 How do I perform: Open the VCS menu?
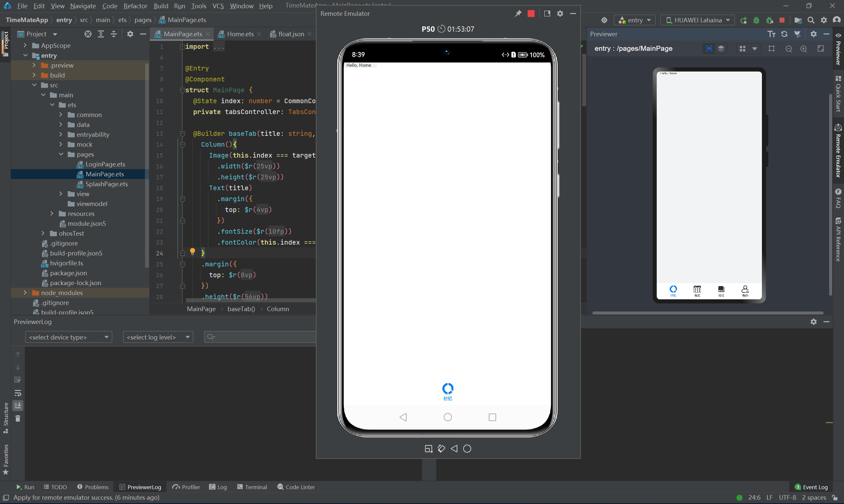pyautogui.click(x=218, y=6)
